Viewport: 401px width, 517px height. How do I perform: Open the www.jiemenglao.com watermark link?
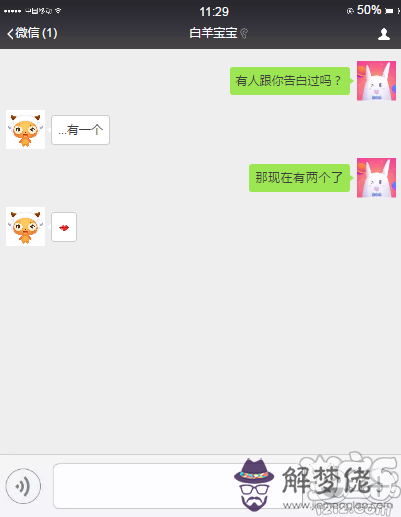coord(338,505)
